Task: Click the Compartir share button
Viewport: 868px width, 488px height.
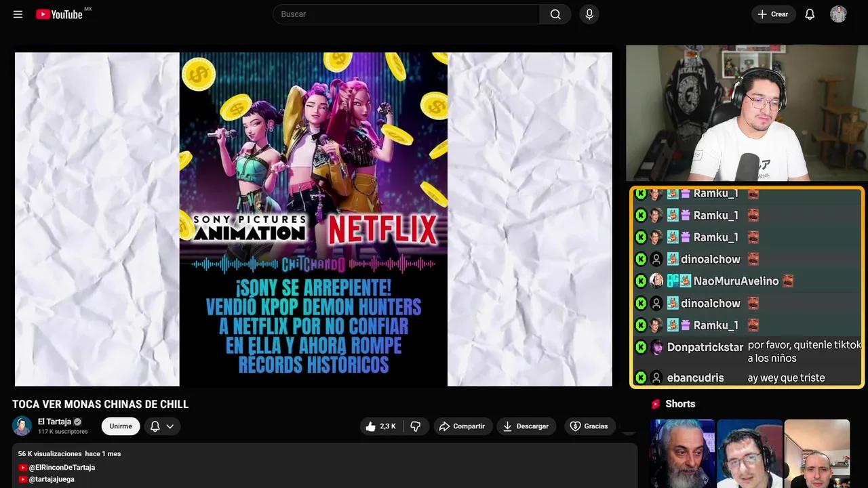Action: pyautogui.click(x=463, y=426)
